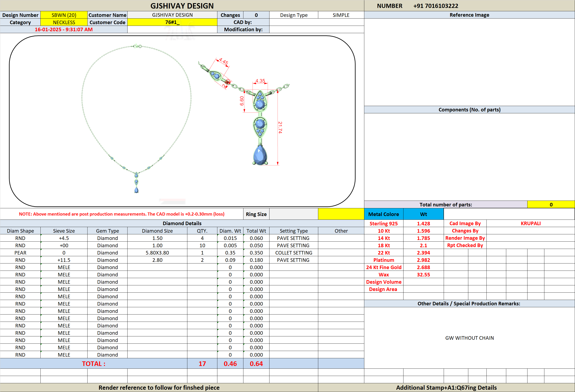The image size is (575, 392).
Task: Select the 'Diamond Details' section header
Action: (x=182, y=223)
